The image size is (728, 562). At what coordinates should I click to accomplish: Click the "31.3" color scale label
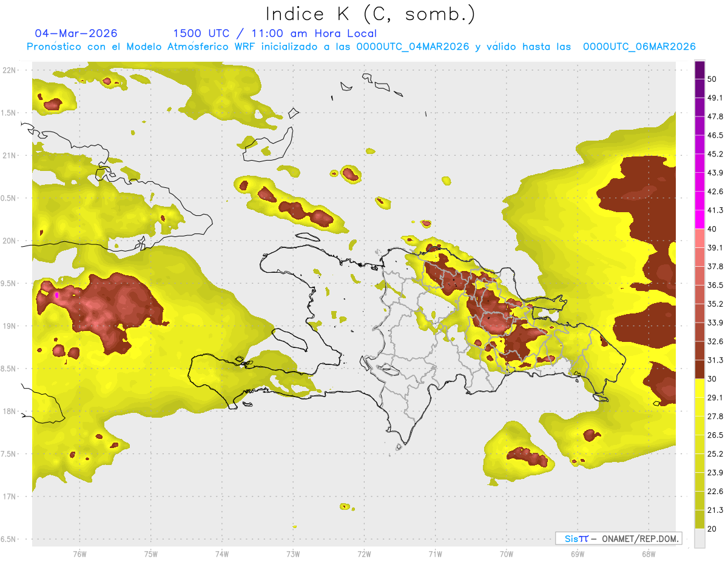point(715,360)
